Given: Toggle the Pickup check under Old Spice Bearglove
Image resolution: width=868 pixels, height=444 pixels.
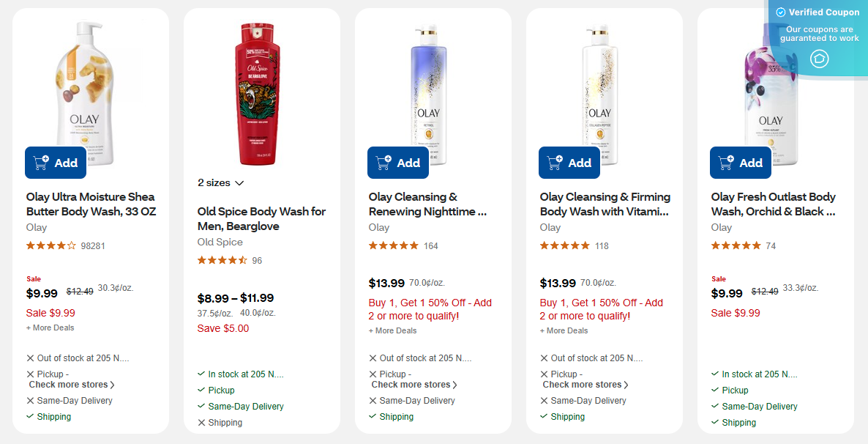Looking at the screenshot, I should click(201, 390).
